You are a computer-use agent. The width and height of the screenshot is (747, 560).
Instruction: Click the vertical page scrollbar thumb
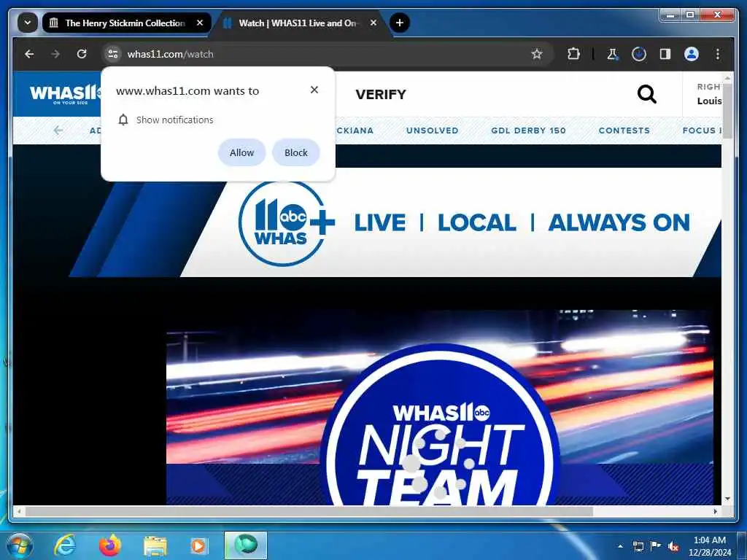(727, 112)
